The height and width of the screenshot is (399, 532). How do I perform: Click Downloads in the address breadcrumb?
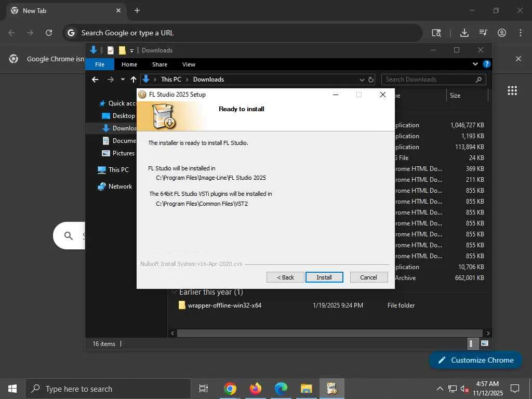209,79
